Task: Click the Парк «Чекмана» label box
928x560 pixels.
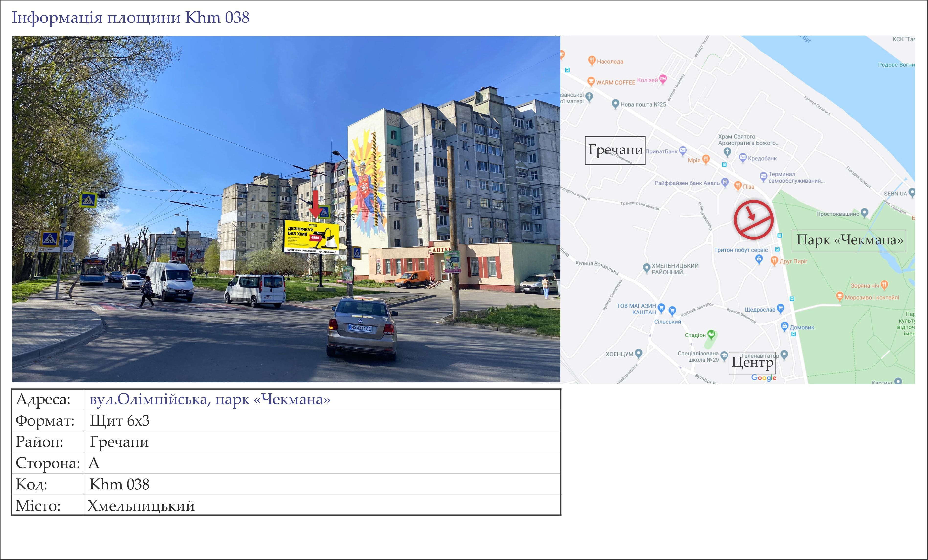Action: click(x=849, y=240)
